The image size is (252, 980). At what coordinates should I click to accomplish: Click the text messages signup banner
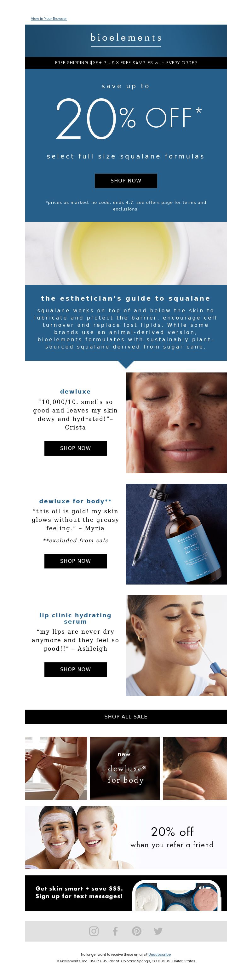[x=126, y=893]
